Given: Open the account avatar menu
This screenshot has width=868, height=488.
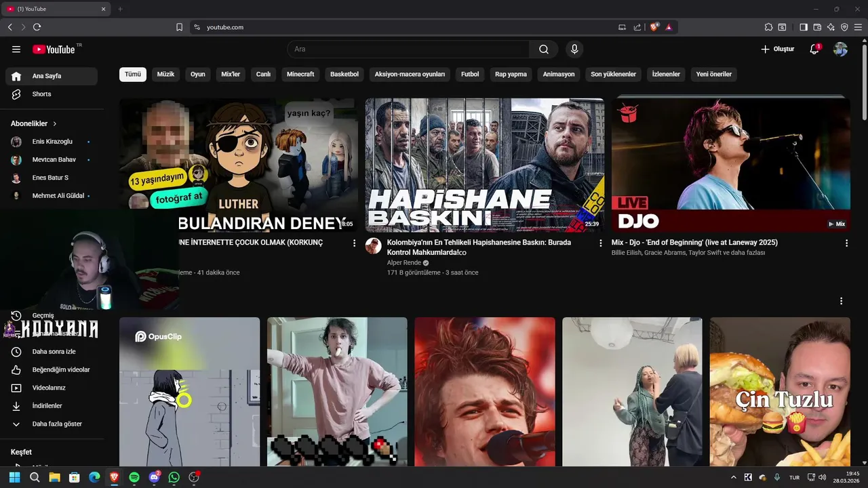Looking at the screenshot, I should 840,49.
